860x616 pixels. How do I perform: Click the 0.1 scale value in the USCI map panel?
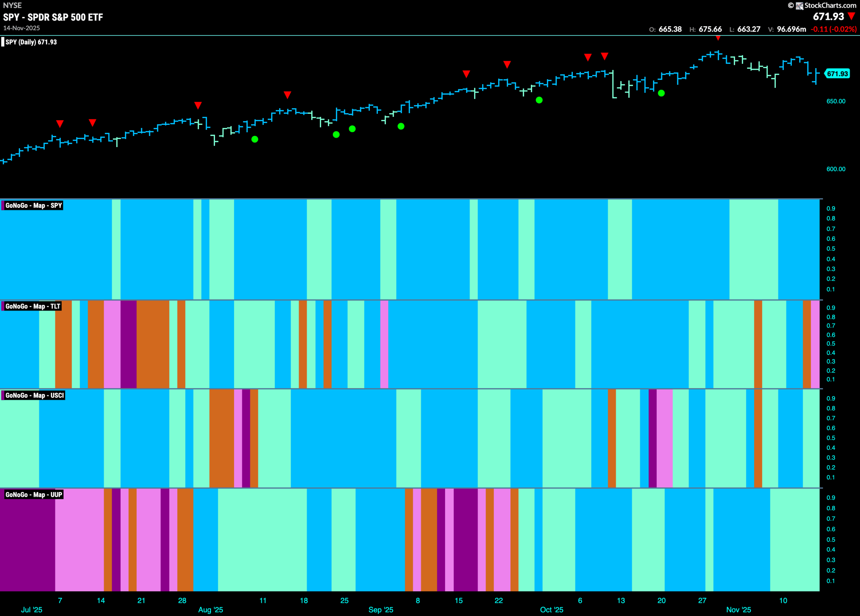click(x=831, y=477)
